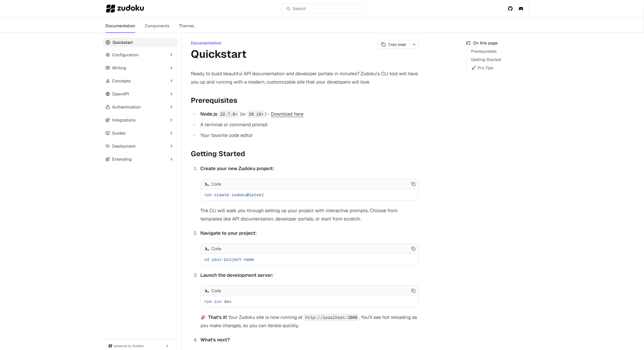Click the Copy page button

[393, 44]
